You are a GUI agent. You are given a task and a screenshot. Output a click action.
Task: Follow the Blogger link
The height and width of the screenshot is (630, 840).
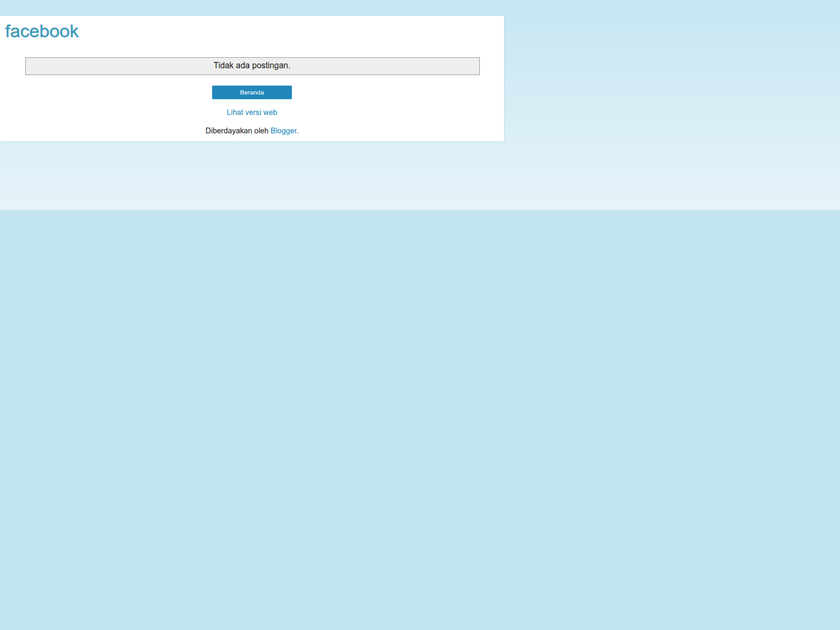[283, 131]
